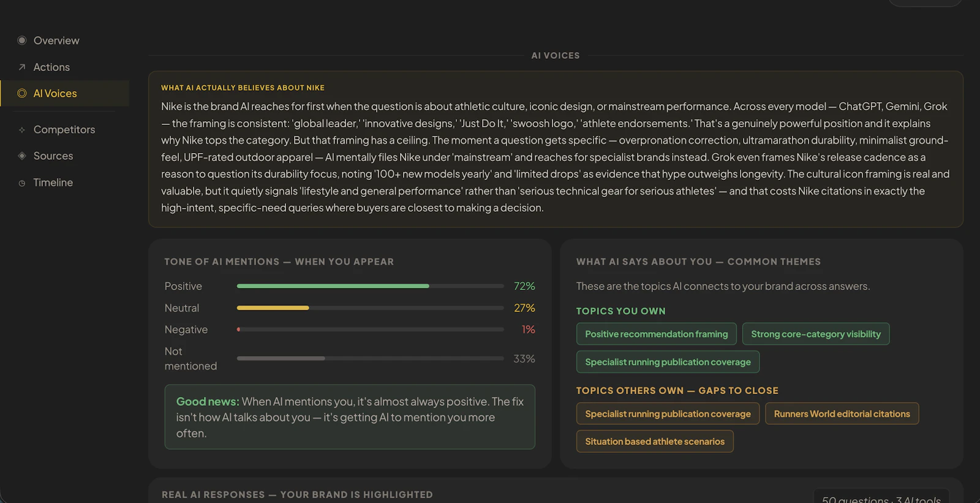Click the ring icon beside AI Voices
This screenshot has width=980, height=503.
22,94
